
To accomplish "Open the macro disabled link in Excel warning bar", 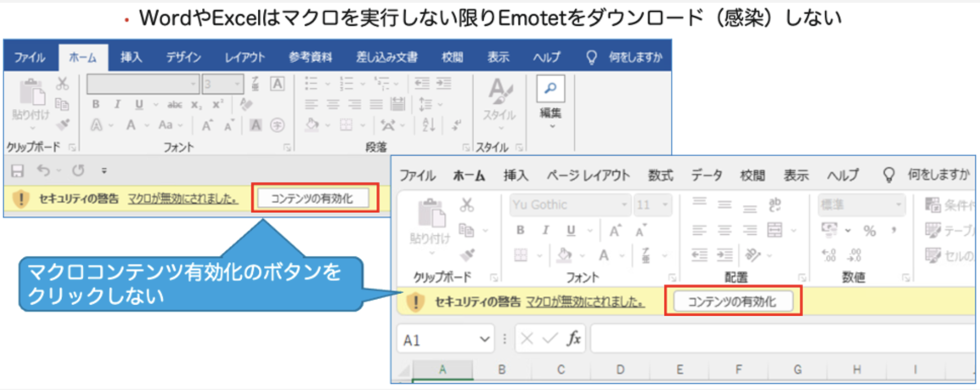I will 585,302.
